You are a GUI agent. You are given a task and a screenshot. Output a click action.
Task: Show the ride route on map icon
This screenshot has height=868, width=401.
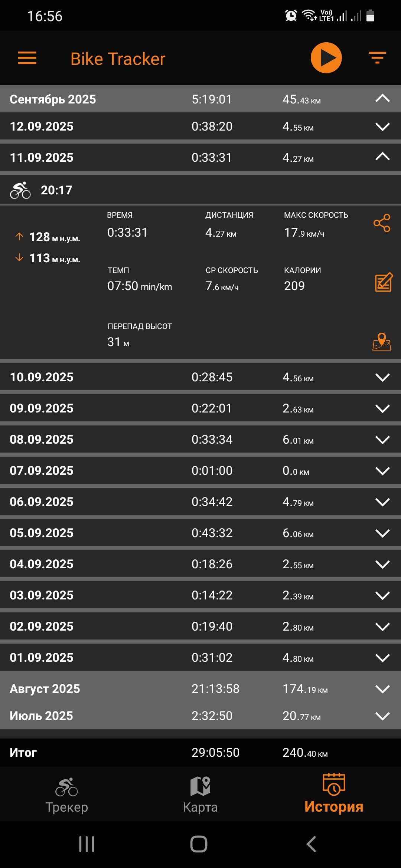click(x=382, y=342)
